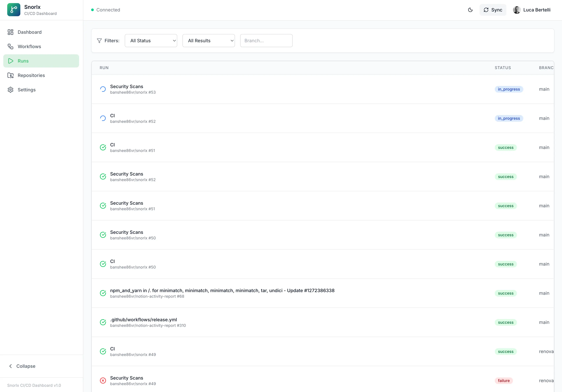Go to Workflows page
Screen dimensions: 562x392
pos(41,47)
